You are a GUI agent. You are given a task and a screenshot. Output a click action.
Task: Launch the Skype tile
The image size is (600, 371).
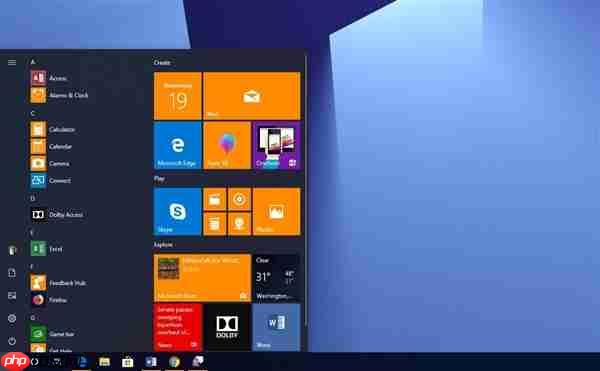(x=178, y=212)
